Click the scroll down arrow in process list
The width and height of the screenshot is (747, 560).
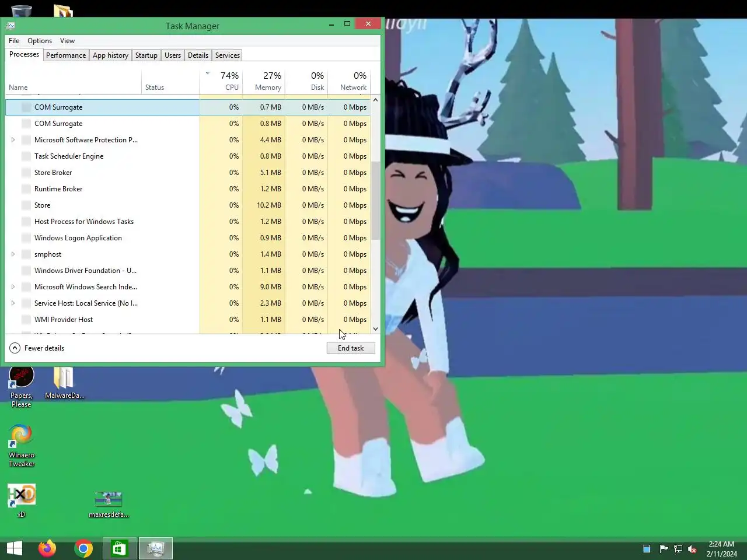(x=375, y=329)
